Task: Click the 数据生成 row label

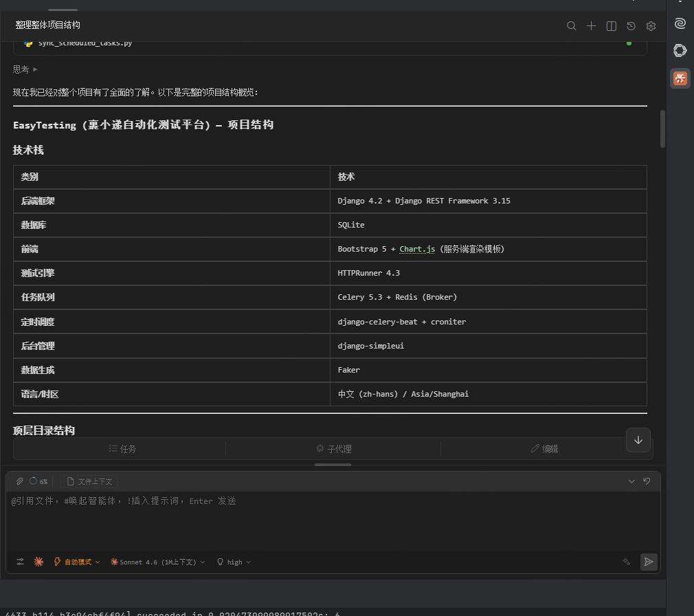Action: click(x=38, y=370)
